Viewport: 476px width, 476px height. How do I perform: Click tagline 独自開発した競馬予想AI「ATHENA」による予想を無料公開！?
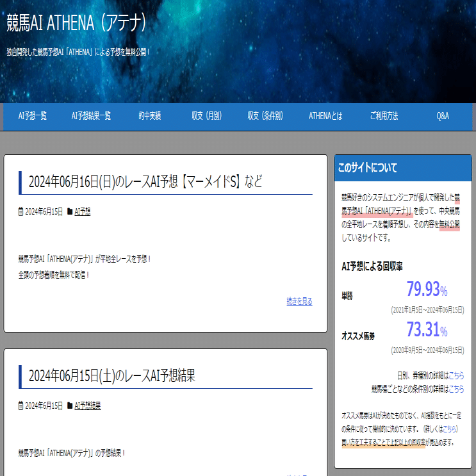[78, 52]
